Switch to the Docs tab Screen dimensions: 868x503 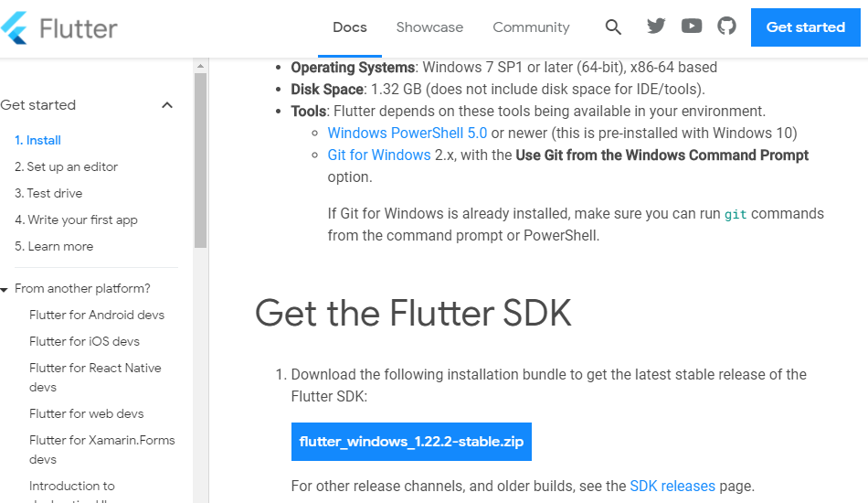pos(350,27)
